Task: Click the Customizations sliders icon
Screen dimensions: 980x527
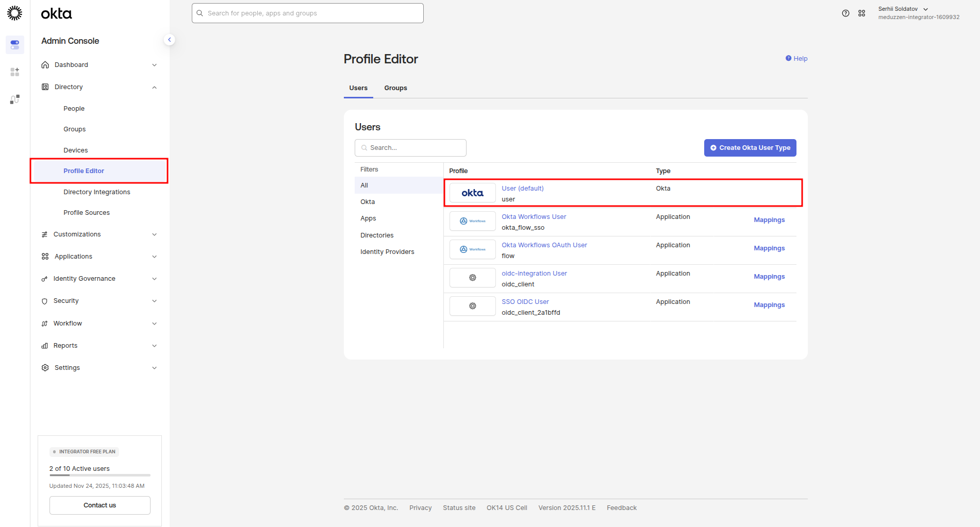Action: [44, 234]
